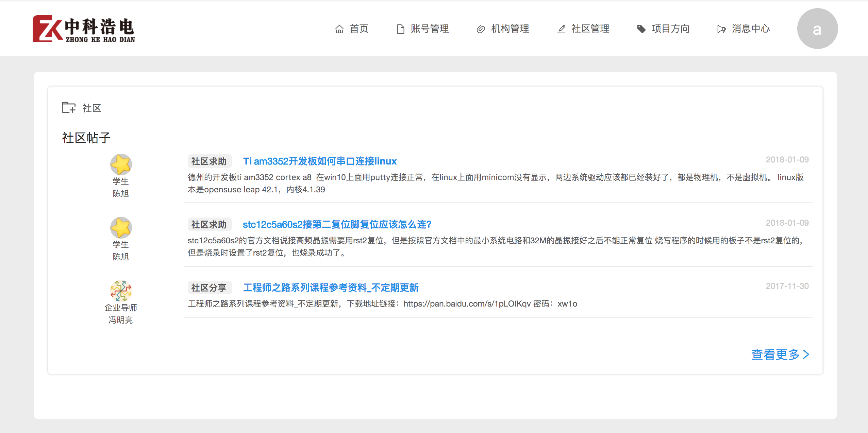Click the document icon beside 账号管理
868x433 pixels.
(400, 29)
